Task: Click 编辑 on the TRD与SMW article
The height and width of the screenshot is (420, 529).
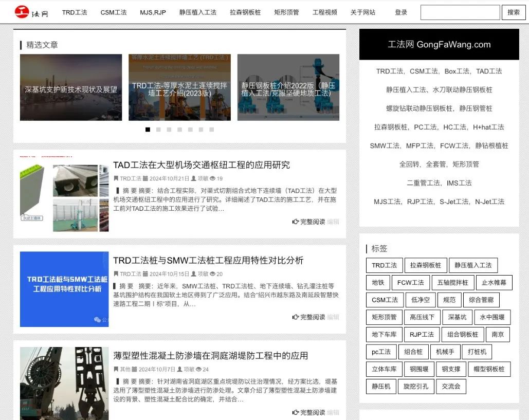Action: click(x=333, y=317)
